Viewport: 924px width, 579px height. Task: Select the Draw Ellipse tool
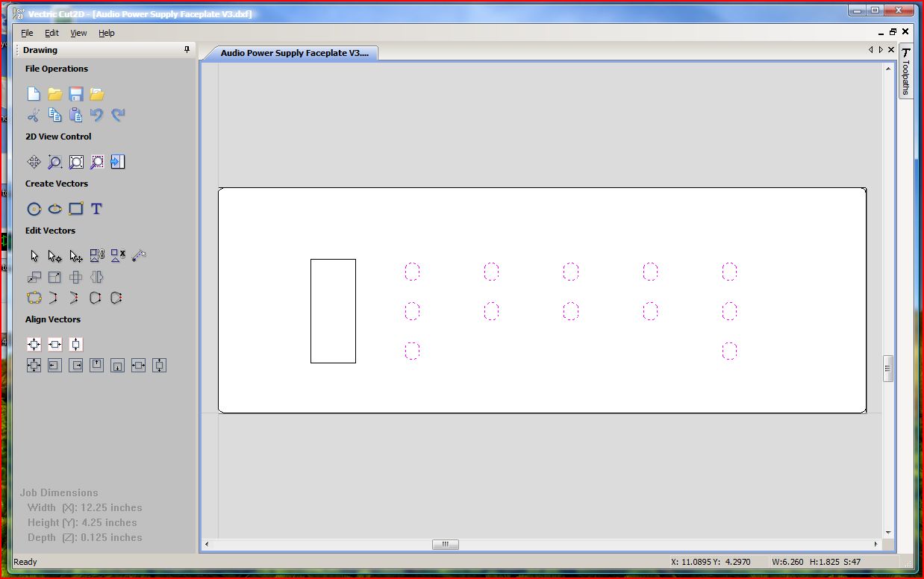(54, 209)
